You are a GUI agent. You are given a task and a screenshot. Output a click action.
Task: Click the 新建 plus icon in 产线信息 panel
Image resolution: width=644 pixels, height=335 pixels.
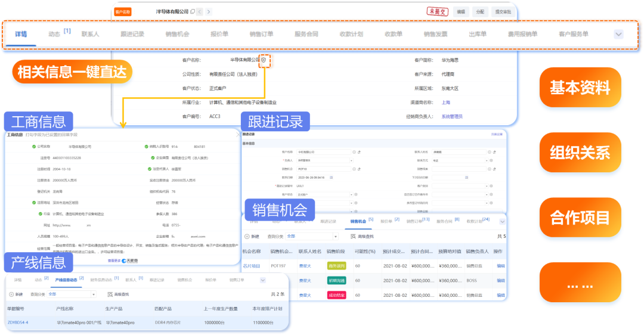[x=11, y=294]
